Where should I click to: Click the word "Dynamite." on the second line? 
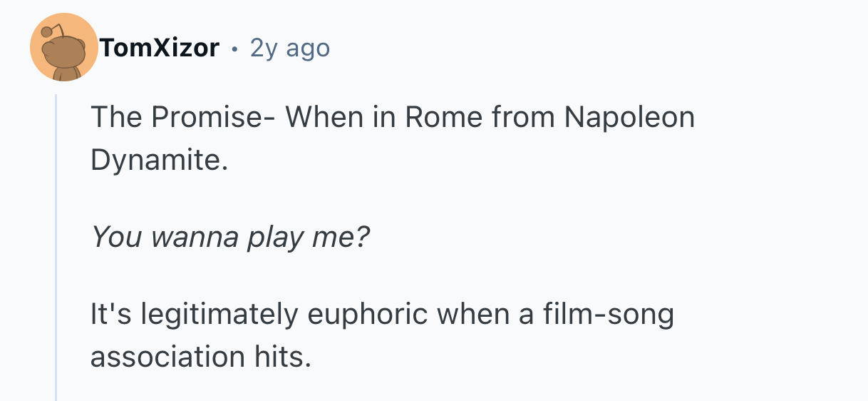[x=159, y=161]
